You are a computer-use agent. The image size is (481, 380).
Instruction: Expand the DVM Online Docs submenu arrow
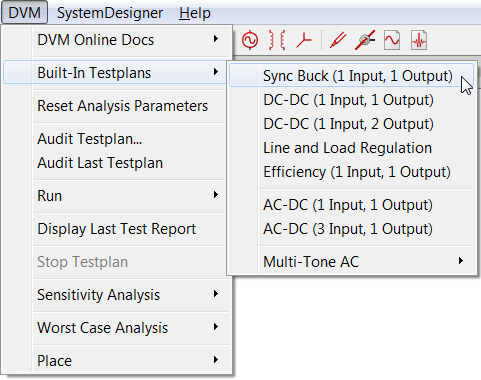point(216,39)
